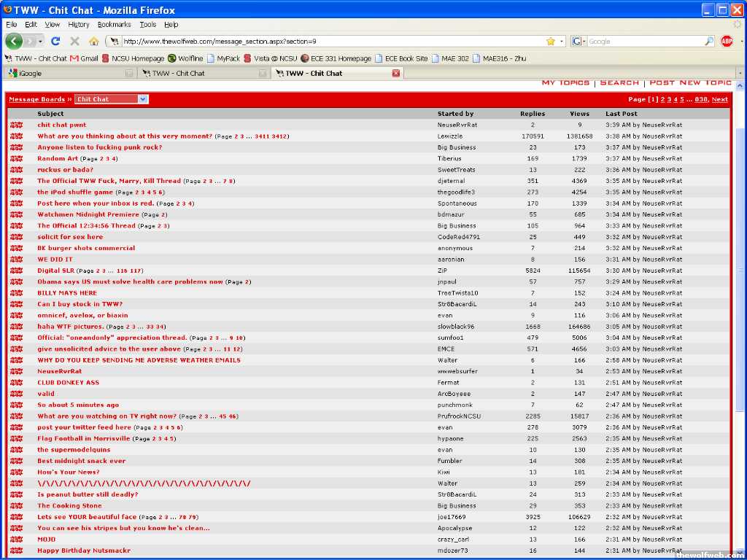Open the 'Random Art' thread
This screenshot has height=560, width=747.
click(x=58, y=159)
